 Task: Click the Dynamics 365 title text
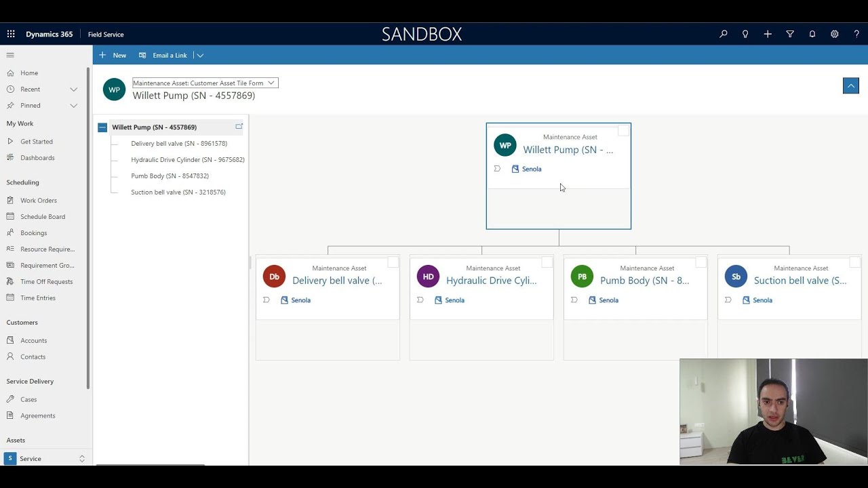pos(49,34)
